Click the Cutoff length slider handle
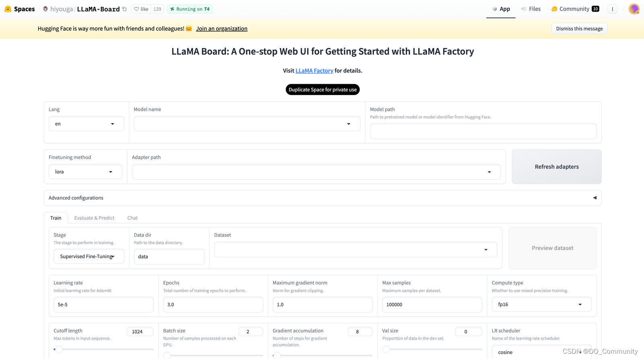This screenshot has width=644, height=359. click(59, 349)
